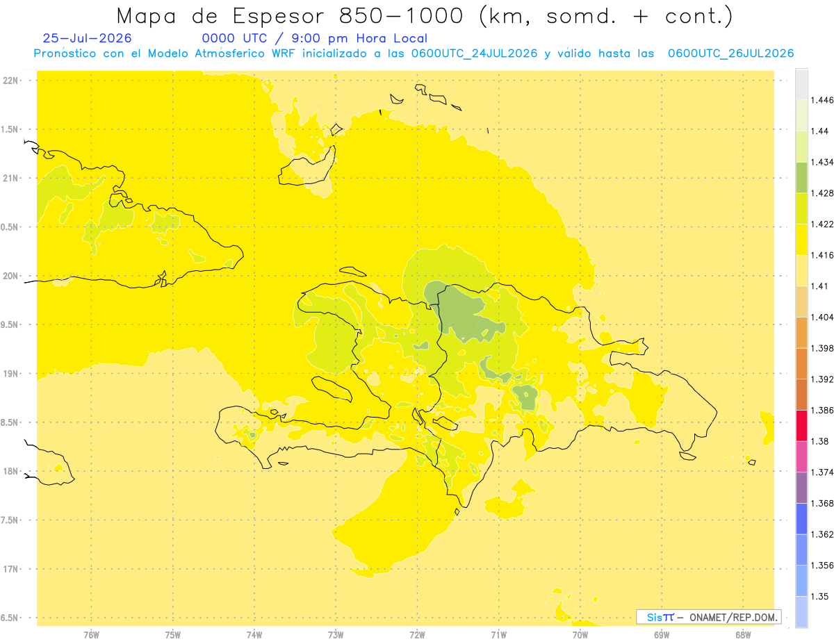
Task: Pick the '1.44' colorbar value
Action: 821,131
